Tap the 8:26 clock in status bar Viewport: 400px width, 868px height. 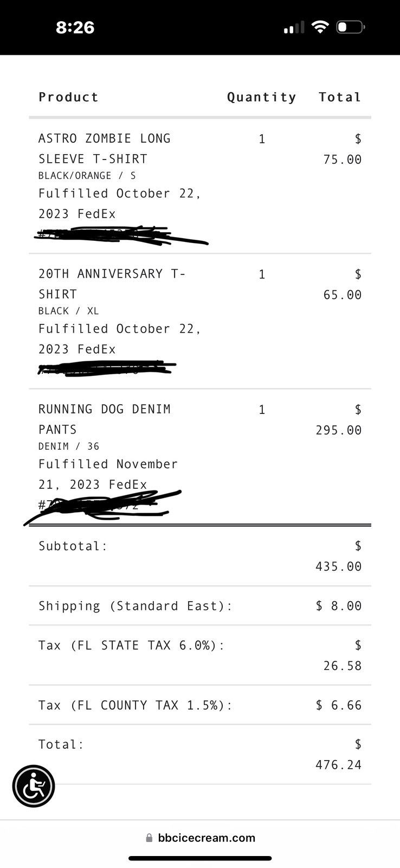pyautogui.click(x=75, y=27)
